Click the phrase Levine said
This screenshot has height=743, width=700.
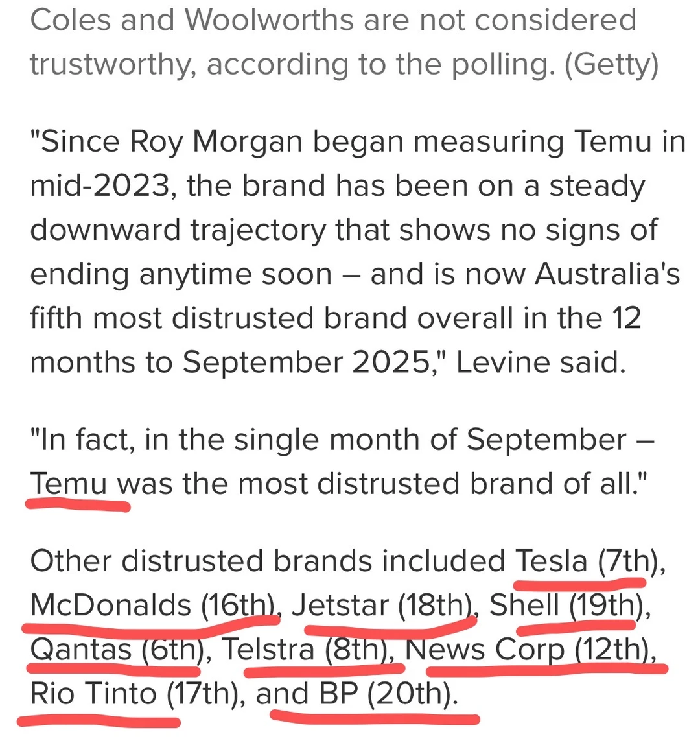(541, 362)
